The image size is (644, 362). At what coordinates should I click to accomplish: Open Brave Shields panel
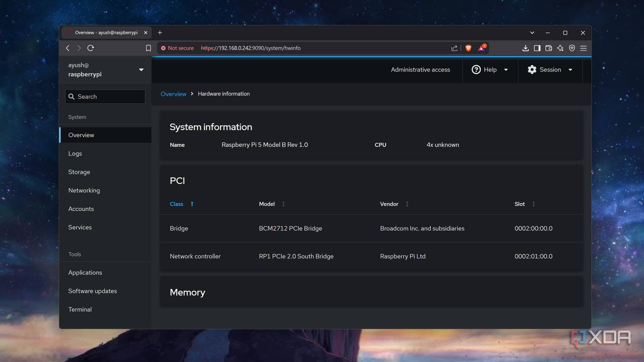click(x=468, y=48)
